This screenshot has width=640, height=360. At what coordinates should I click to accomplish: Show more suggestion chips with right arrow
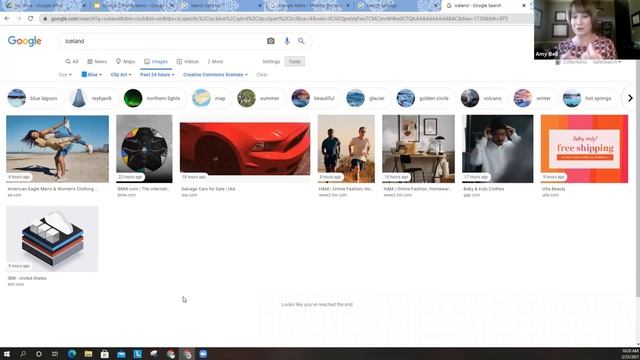tap(630, 98)
